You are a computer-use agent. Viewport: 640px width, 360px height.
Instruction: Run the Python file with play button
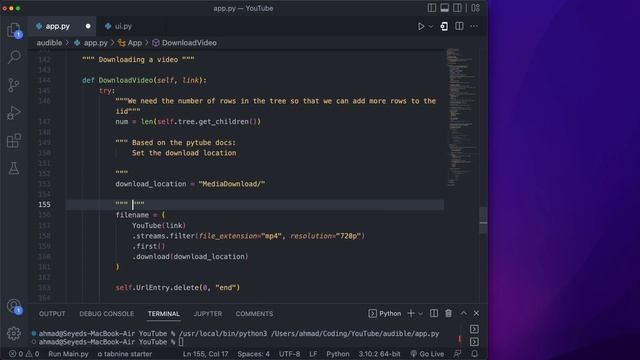tap(421, 26)
